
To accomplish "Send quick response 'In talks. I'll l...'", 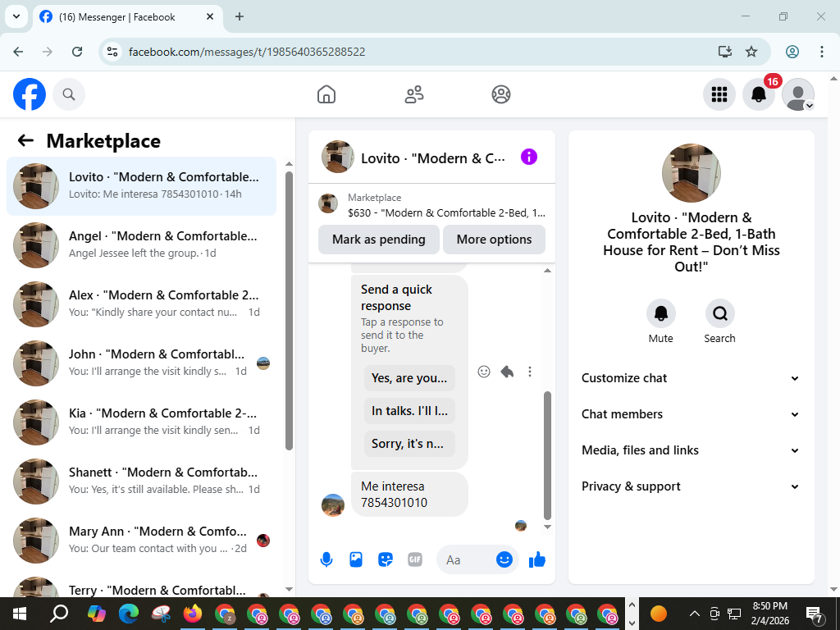I will click(409, 411).
